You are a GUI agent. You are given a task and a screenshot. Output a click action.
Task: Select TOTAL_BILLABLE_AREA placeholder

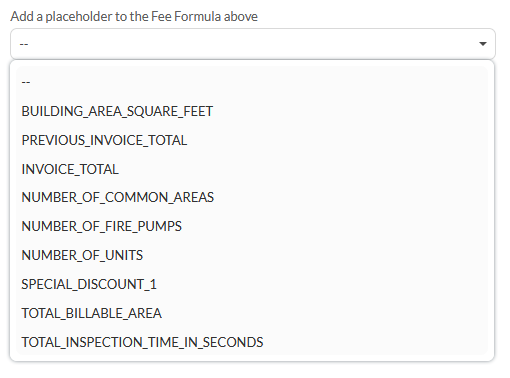click(x=91, y=313)
